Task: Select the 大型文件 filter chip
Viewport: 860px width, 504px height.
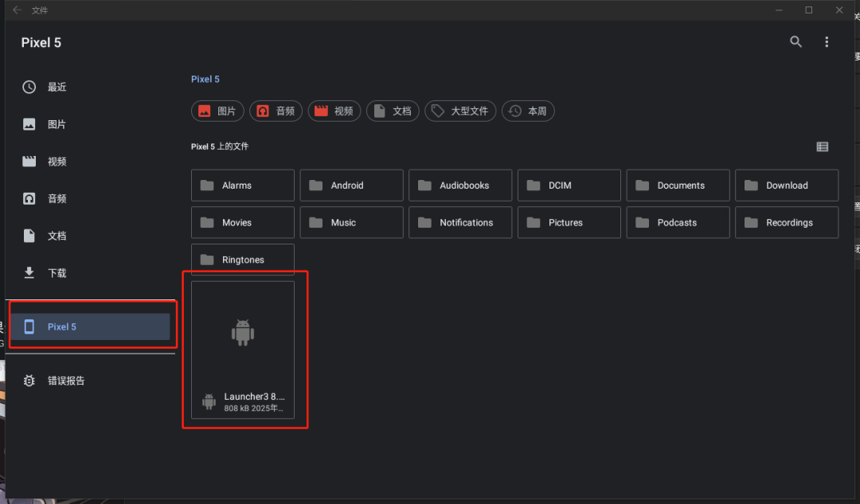Action: coord(460,111)
